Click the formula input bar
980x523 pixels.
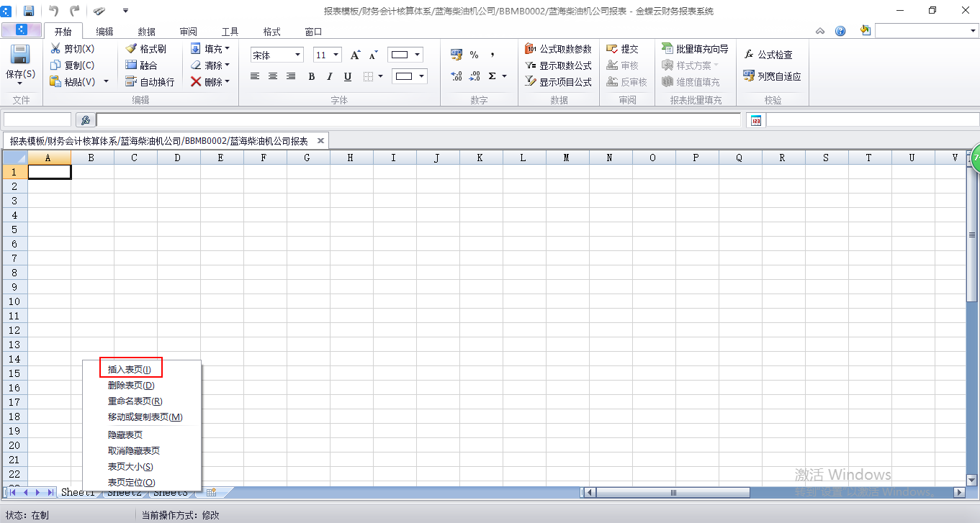point(418,120)
